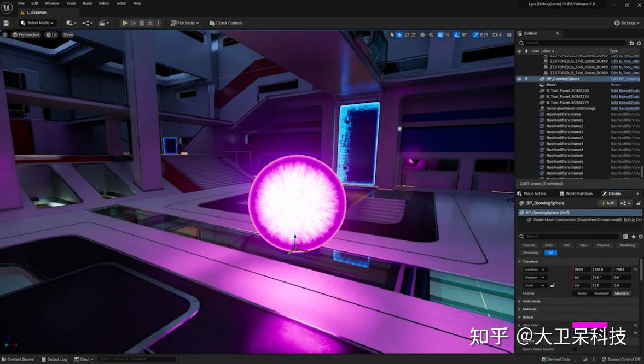Open editor Settings in the toolbar
The width and height of the screenshot is (644, 364).
pyautogui.click(x=626, y=23)
